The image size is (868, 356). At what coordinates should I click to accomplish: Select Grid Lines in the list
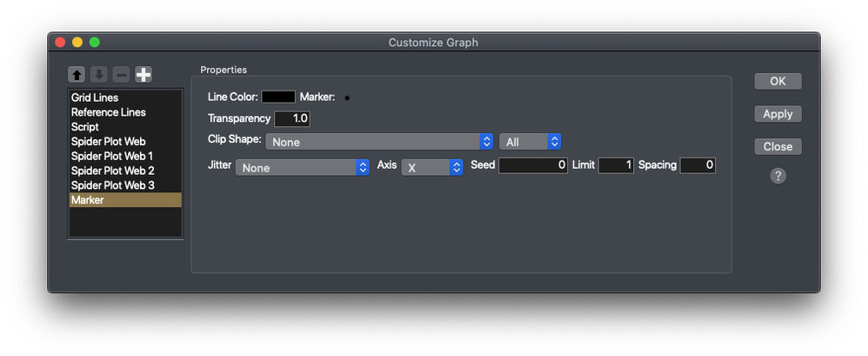[x=95, y=98]
